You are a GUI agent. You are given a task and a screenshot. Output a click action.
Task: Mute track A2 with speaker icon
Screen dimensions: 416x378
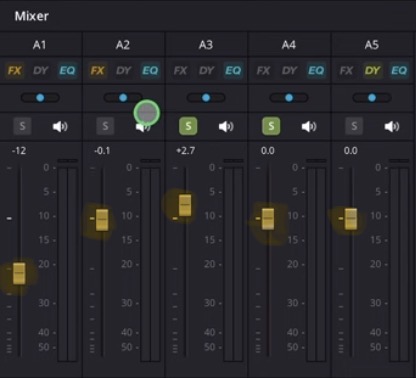point(143,127)
